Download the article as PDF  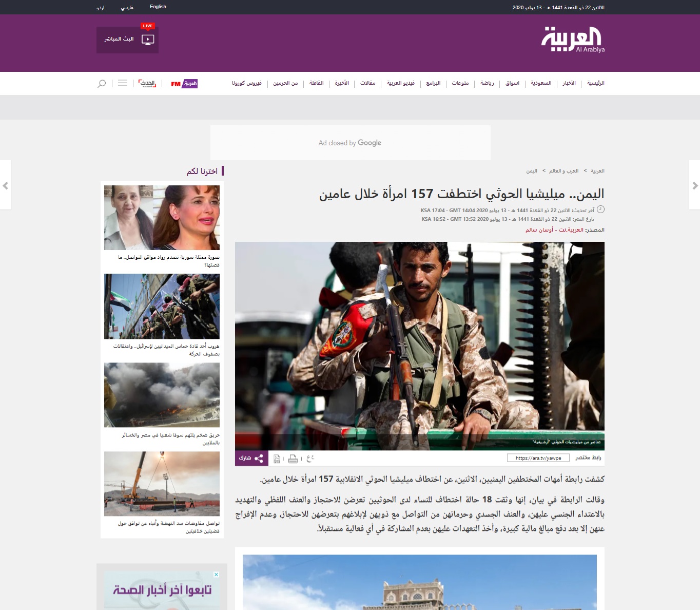tap(277, 459)
